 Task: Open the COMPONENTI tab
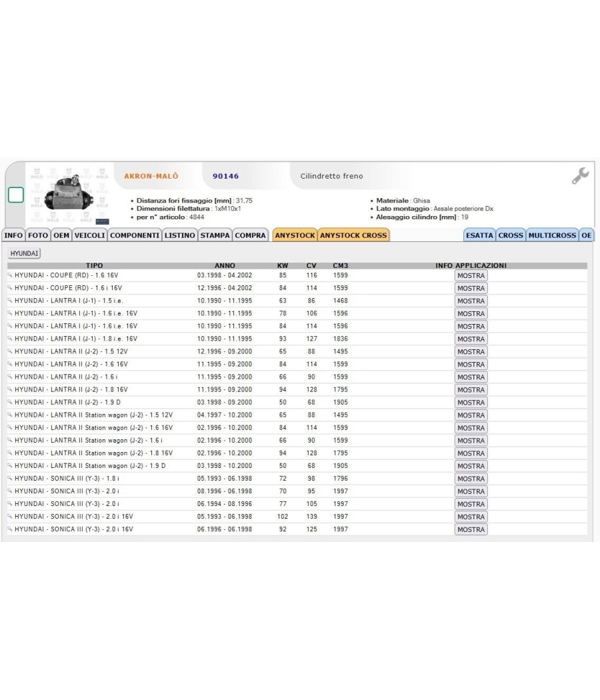[x=135, y=235]
